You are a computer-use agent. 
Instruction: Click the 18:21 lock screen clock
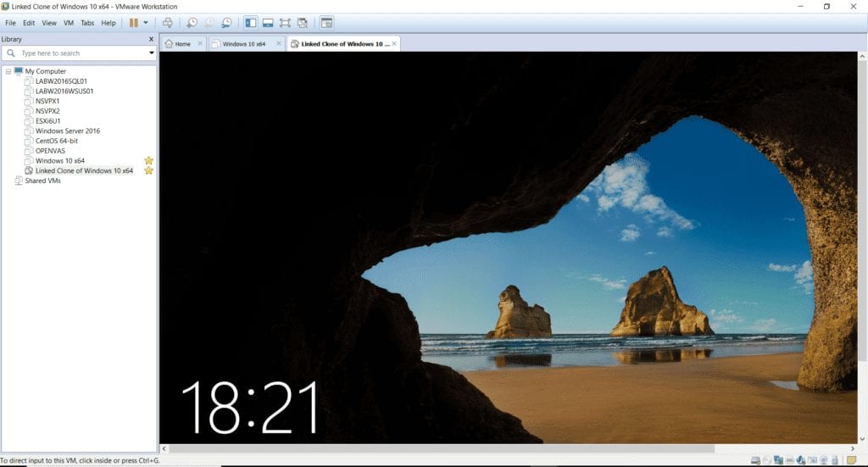tap(250, 408)
